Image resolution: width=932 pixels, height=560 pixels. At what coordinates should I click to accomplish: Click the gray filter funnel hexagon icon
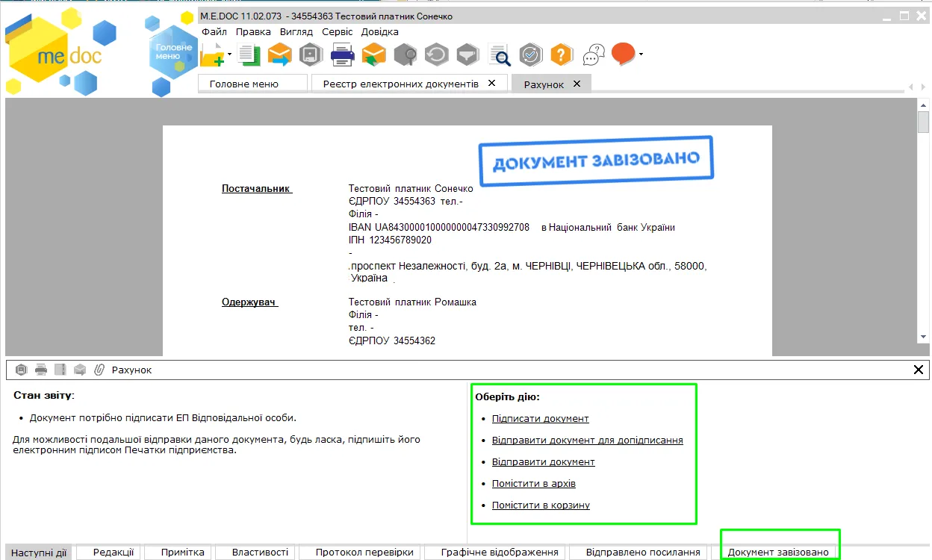coord(467,55)
